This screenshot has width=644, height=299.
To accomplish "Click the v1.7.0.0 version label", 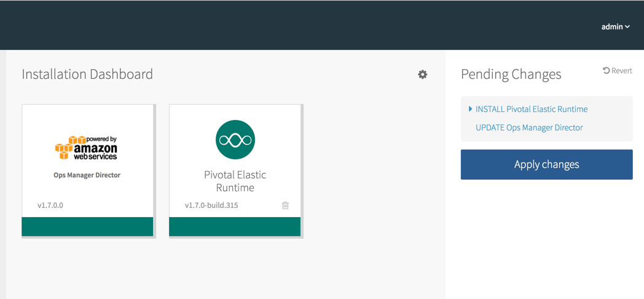I will (50, 205).
